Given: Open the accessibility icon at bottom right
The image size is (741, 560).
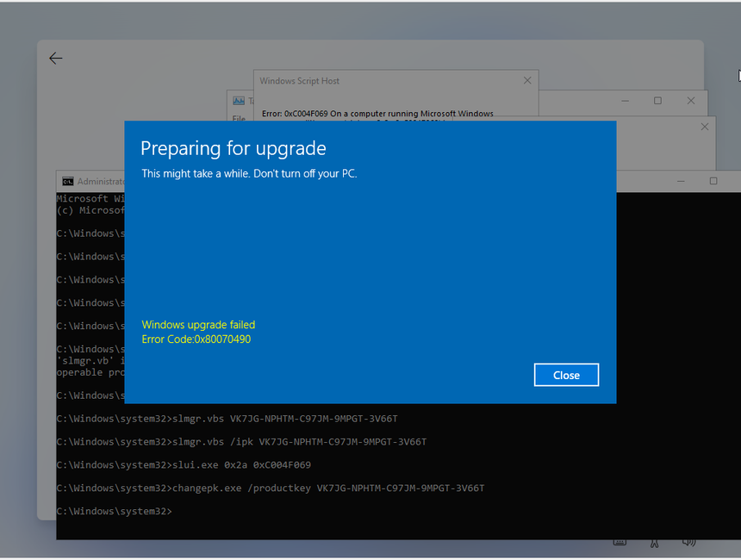Looking at the screenshot, I should pos(654,543).
